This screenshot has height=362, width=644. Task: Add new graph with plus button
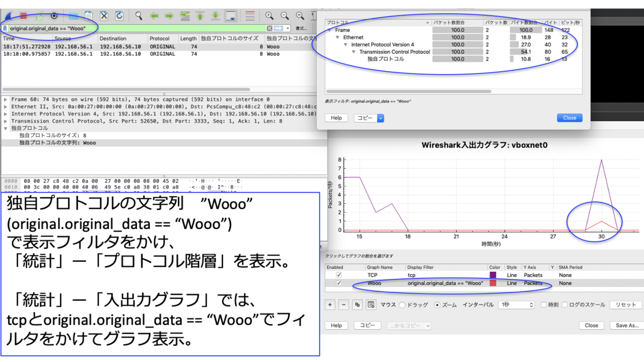pos(330,305)
